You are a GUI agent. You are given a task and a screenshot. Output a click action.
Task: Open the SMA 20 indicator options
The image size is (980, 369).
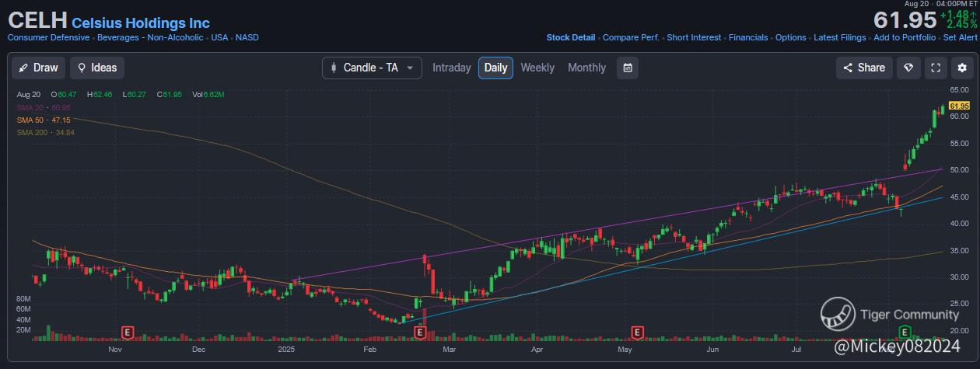coord(44,107)
